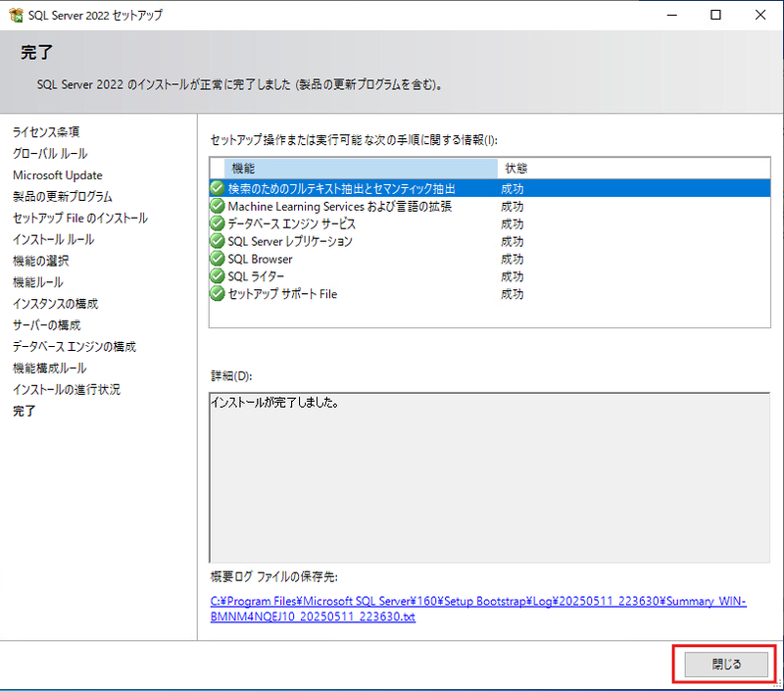Viewport: 784px width, 691px height.
Task: Select the セットアップ サポート File row text
Action: tap(282, 294)
